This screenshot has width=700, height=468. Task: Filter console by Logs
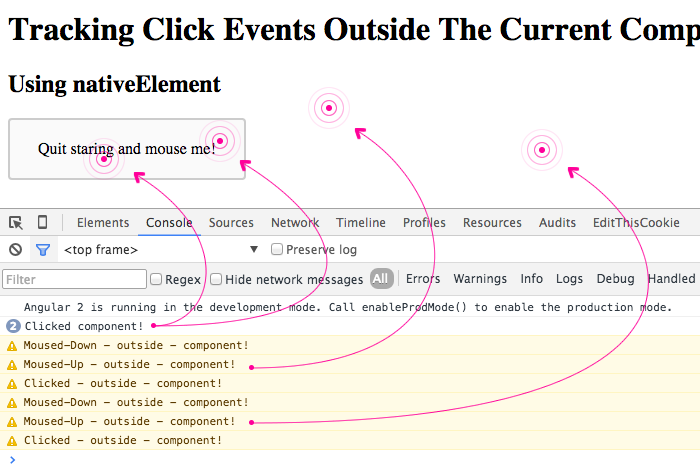point(569,279)
